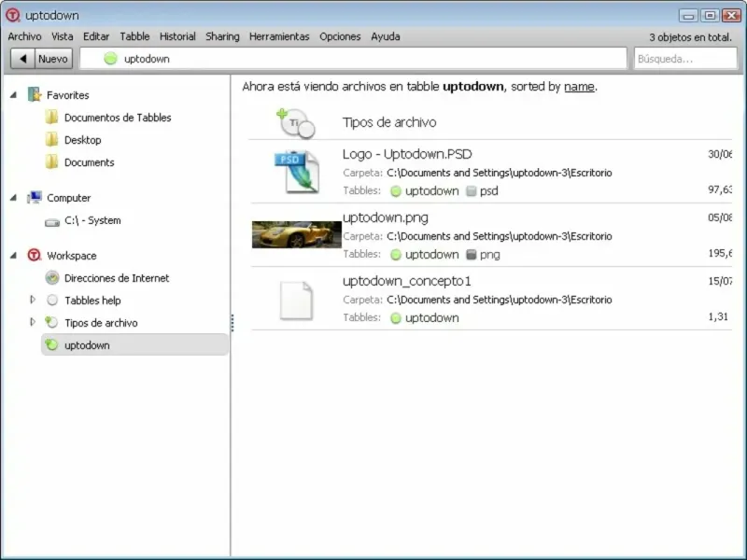Viewport: 747px width, 560px height.
Task: Collapse the Computer tree section
Action: [x=14, y=197]
